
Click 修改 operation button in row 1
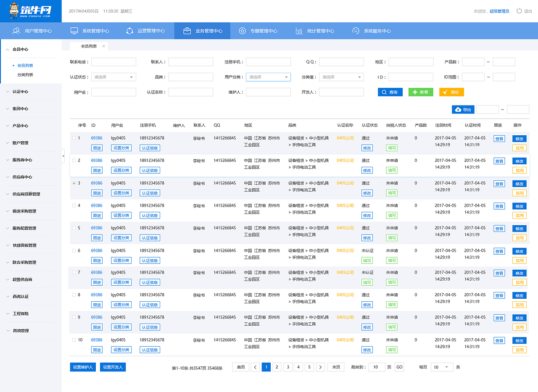[520, 139]
